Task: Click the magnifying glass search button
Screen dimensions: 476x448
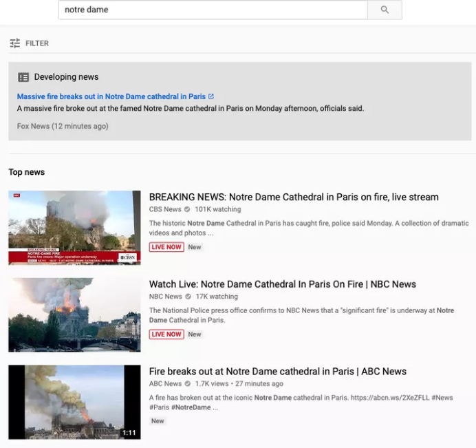Action: (385, 10)
